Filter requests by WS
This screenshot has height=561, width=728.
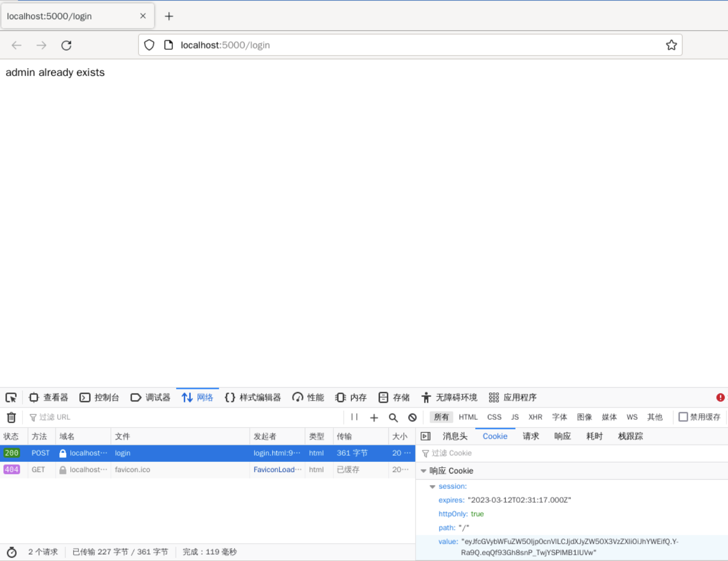632,417
